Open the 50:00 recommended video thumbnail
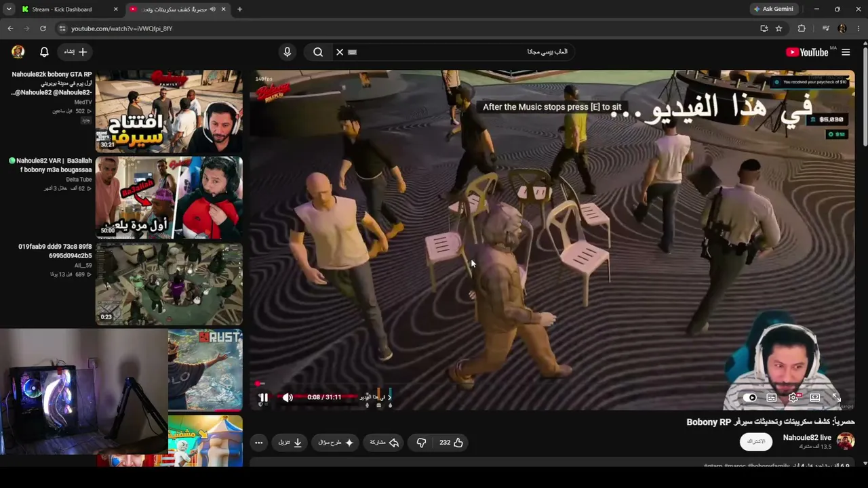 pyautogui.click(x=169, y=197)
